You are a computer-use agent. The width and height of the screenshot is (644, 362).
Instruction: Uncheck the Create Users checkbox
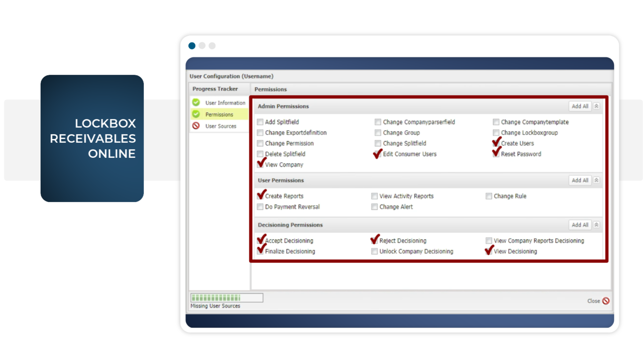[x=496, y=143]
